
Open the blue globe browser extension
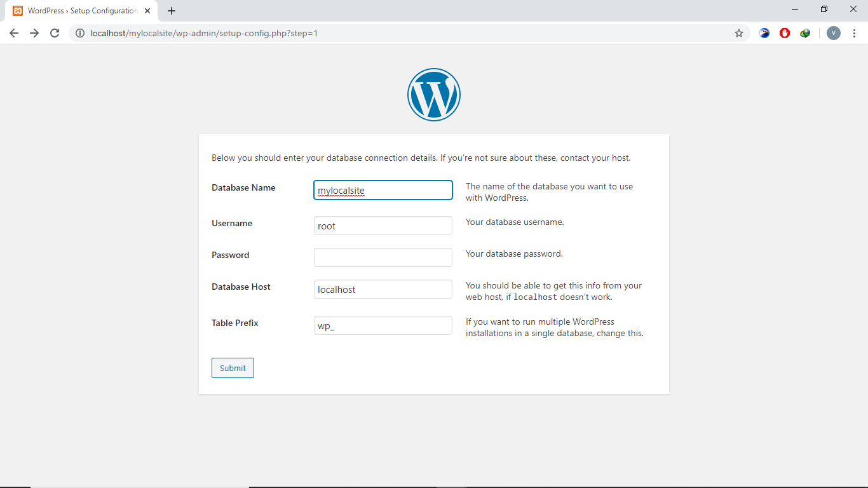pyautogui.click(x=764, y=33)
